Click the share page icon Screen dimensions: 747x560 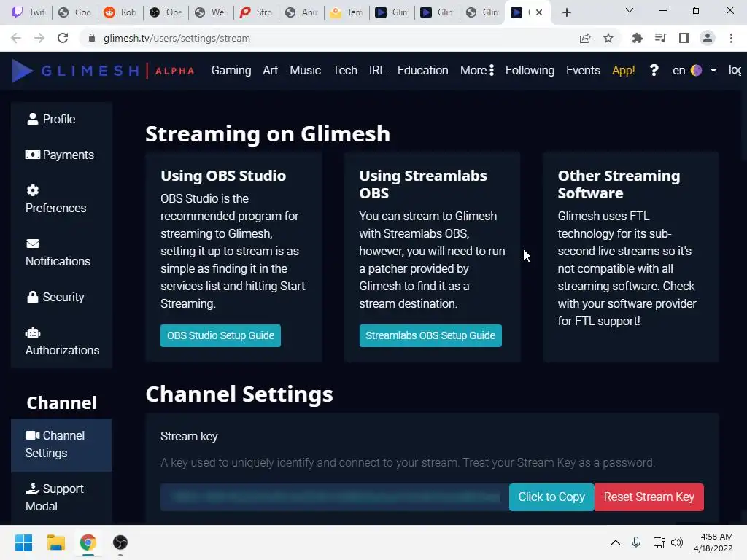(585, 38)
